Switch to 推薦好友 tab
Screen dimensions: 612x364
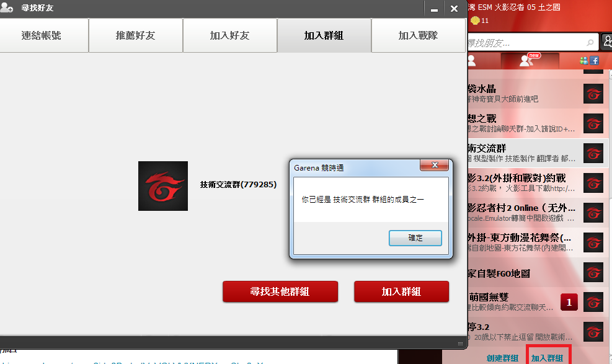(135, 35)
